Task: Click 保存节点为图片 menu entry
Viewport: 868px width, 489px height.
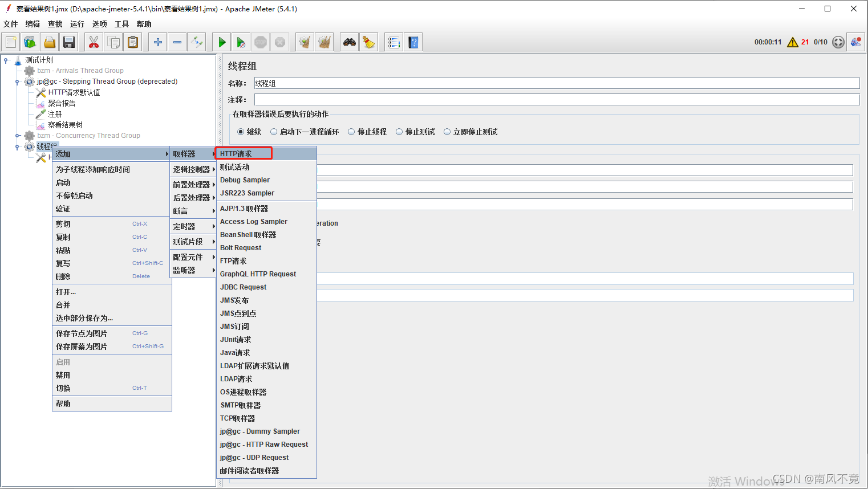Action: coord(112,333)
